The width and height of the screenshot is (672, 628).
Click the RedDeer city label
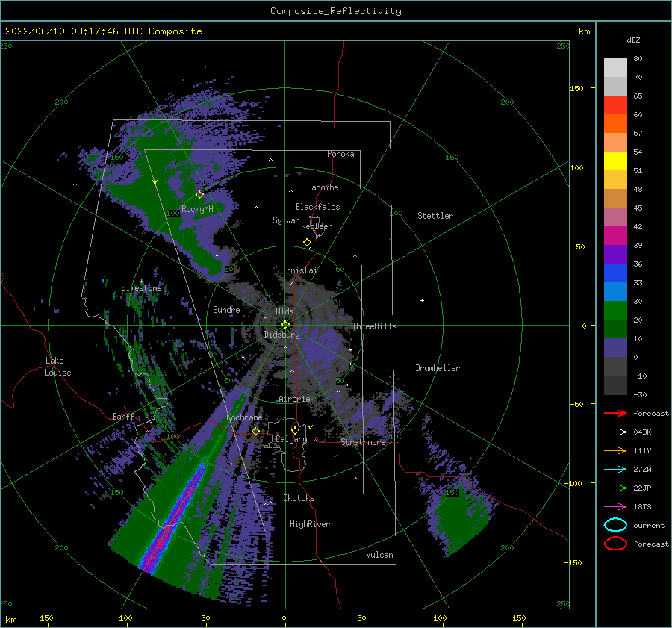point(317,226)
